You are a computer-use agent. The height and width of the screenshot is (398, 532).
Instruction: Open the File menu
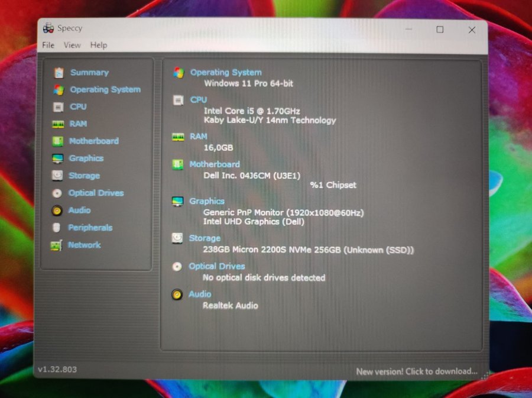click(48, 45)
